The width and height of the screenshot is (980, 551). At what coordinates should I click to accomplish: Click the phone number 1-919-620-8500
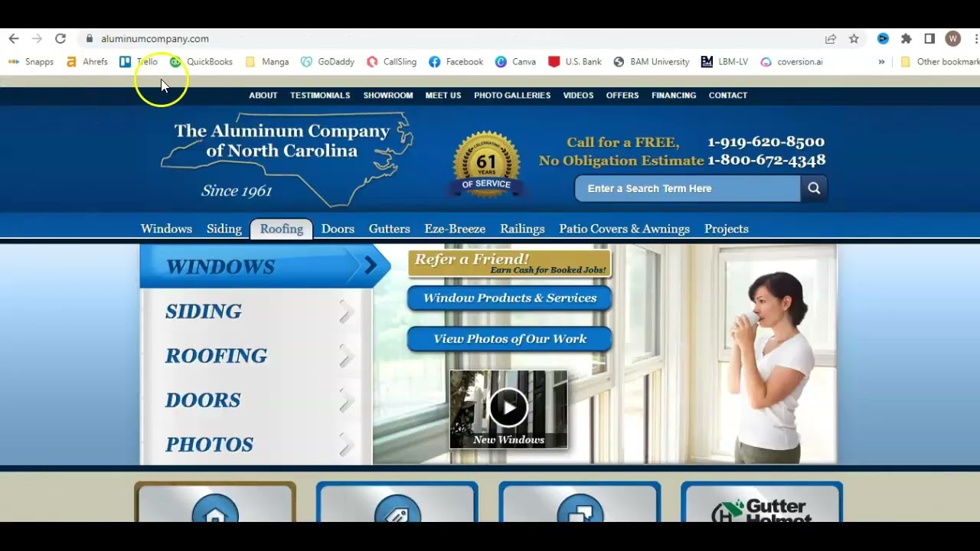pyautogui.click(x=766, y=142)
